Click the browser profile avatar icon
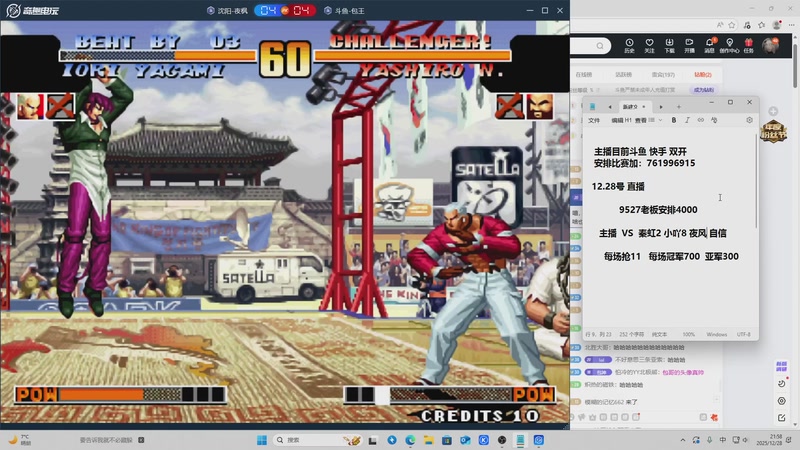Image resolution: width=800 pixels, height=450 pixels. 777,24
